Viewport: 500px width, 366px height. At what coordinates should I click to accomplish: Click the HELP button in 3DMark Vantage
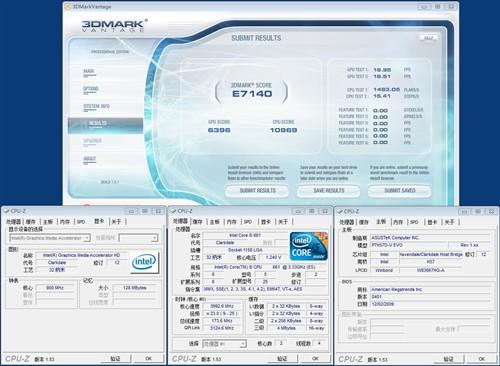click(x=428, y=38)
